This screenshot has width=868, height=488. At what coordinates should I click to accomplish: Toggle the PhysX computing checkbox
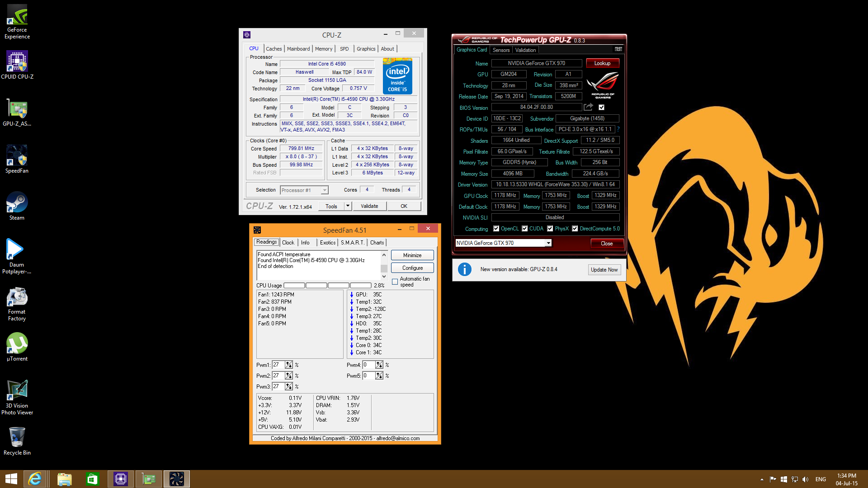tap(550, 229)
